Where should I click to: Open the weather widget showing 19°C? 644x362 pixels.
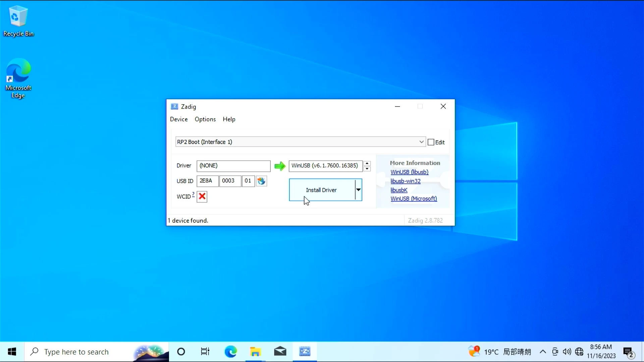(x=500, y=352)
